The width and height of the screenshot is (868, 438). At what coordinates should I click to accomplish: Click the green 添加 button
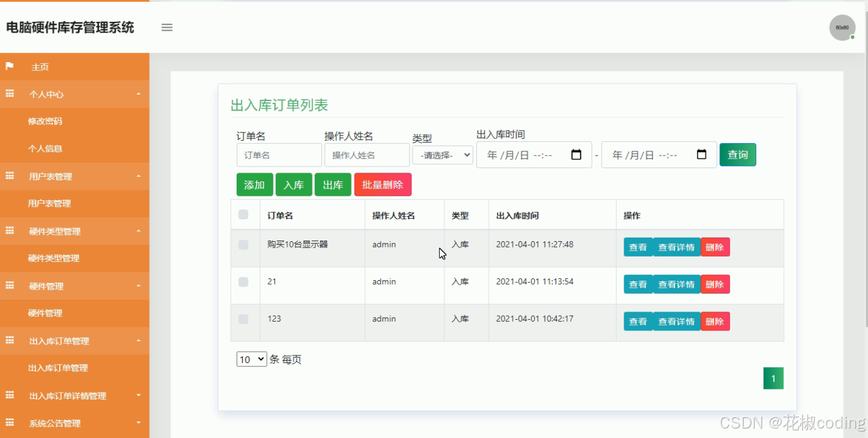pos(254,184)
